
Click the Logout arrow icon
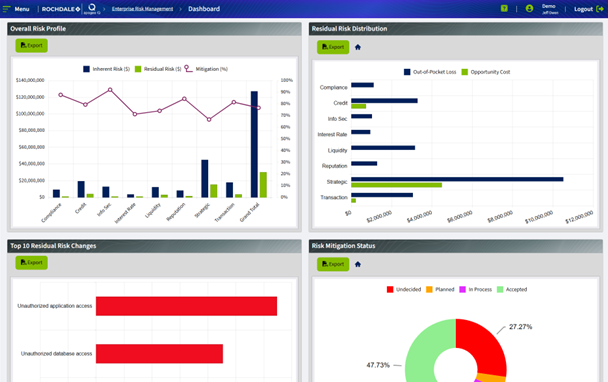pos(600,9)
